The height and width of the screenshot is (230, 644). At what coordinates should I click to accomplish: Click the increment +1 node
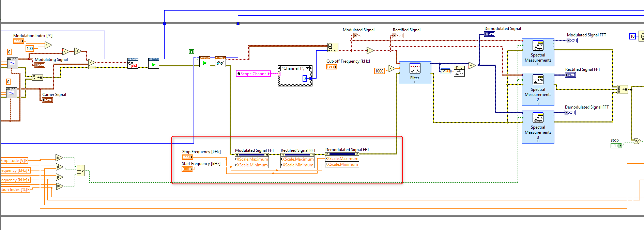coord(78,51)
